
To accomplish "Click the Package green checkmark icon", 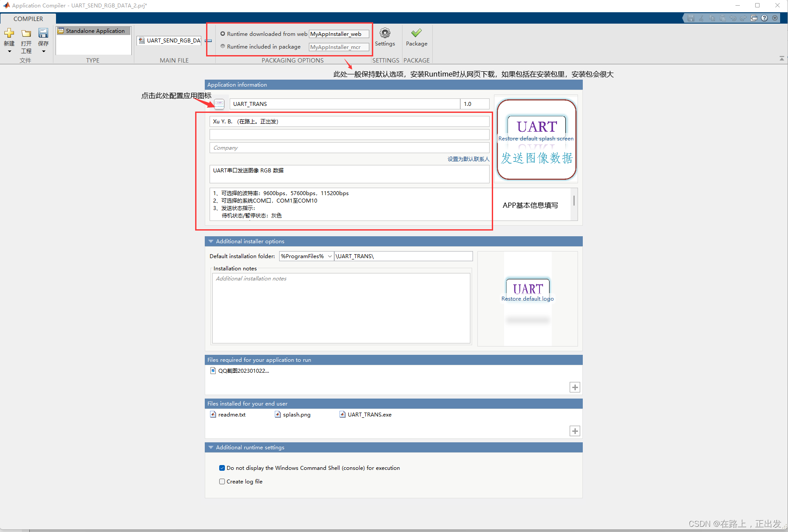I will coord(417,33).
